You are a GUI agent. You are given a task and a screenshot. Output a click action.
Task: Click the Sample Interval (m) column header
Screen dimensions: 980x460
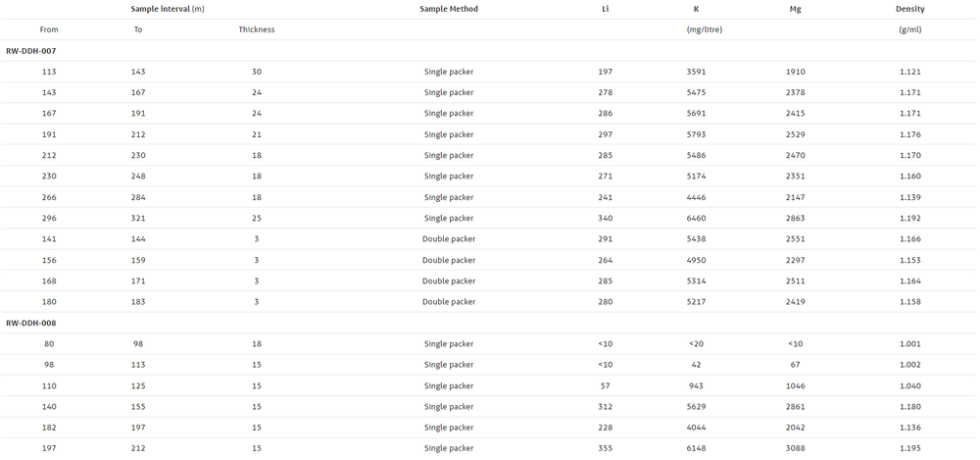coord(168,9)
